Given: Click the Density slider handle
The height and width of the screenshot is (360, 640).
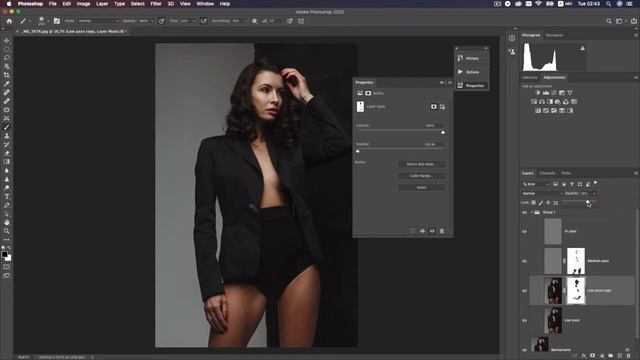Looking at the screenshot, I should coord(443,132).
